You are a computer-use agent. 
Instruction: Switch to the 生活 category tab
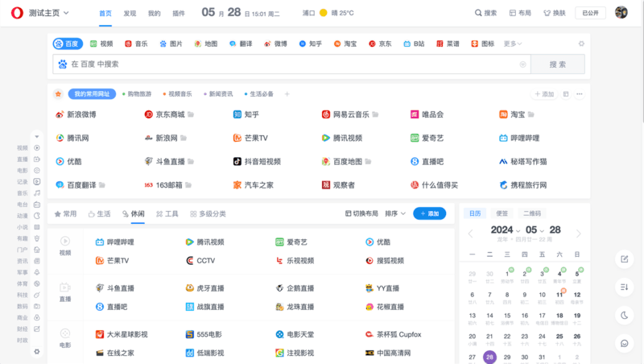[99, 213]
